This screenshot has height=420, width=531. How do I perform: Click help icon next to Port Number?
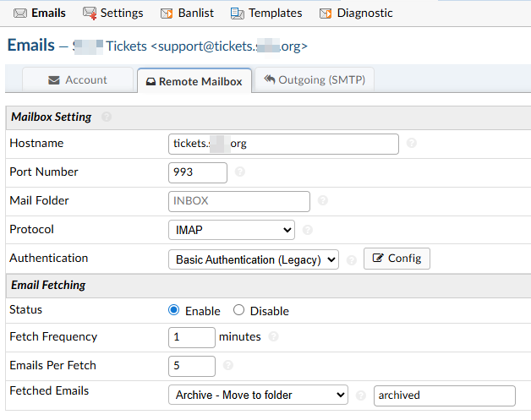tap(240, 172)
